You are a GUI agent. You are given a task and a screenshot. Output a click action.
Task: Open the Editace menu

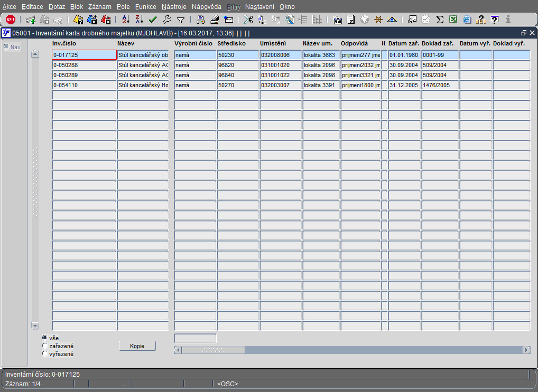(32, 7)
